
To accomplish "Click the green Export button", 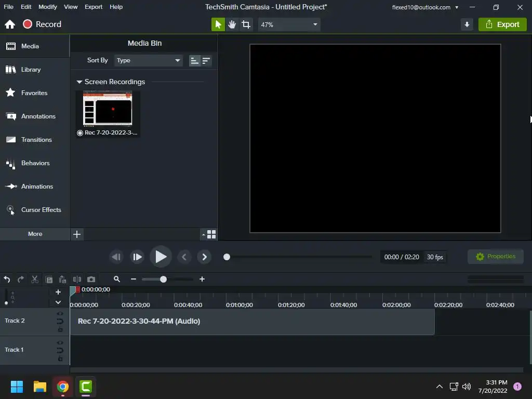I will 502,24.
